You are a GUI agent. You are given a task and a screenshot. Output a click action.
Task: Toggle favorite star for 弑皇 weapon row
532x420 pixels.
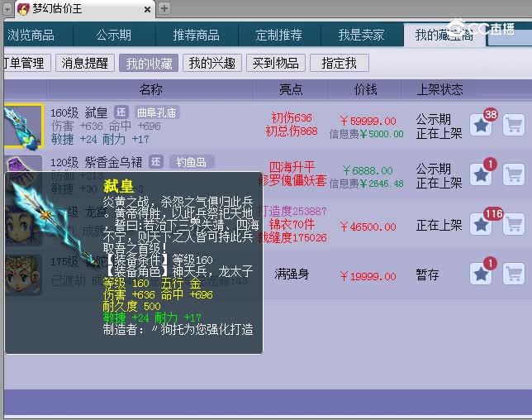[x=481, y=126]
